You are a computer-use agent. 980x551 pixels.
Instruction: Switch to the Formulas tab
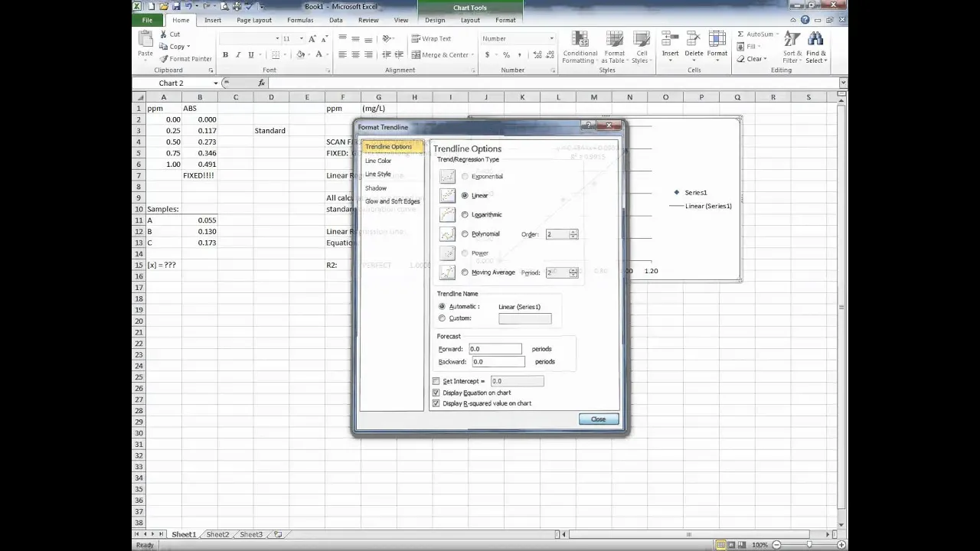click(300, 20)
